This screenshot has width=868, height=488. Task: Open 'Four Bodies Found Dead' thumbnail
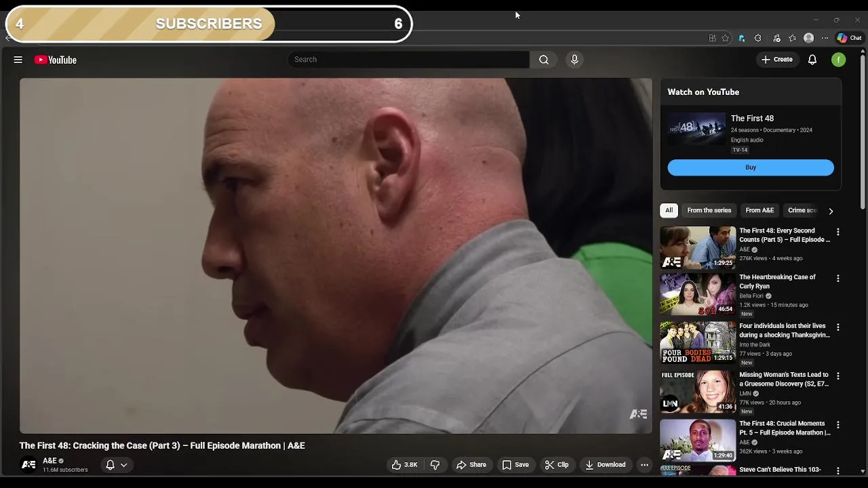tap(698, 343)
